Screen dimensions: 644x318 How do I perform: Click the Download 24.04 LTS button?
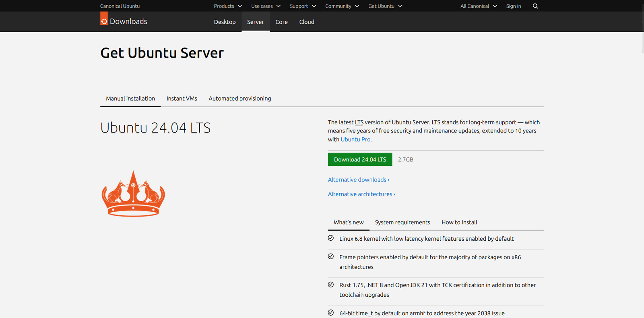coord(360,159)
